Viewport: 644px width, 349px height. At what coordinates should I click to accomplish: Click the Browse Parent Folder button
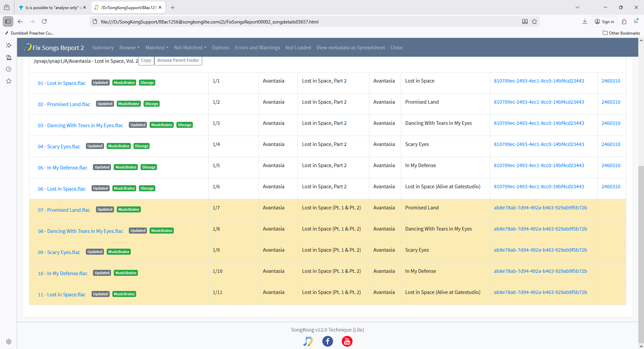(178, 60)
